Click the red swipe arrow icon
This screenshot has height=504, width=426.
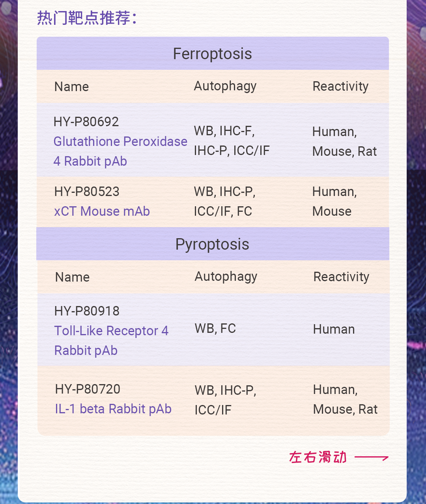[x=371, y=457]
